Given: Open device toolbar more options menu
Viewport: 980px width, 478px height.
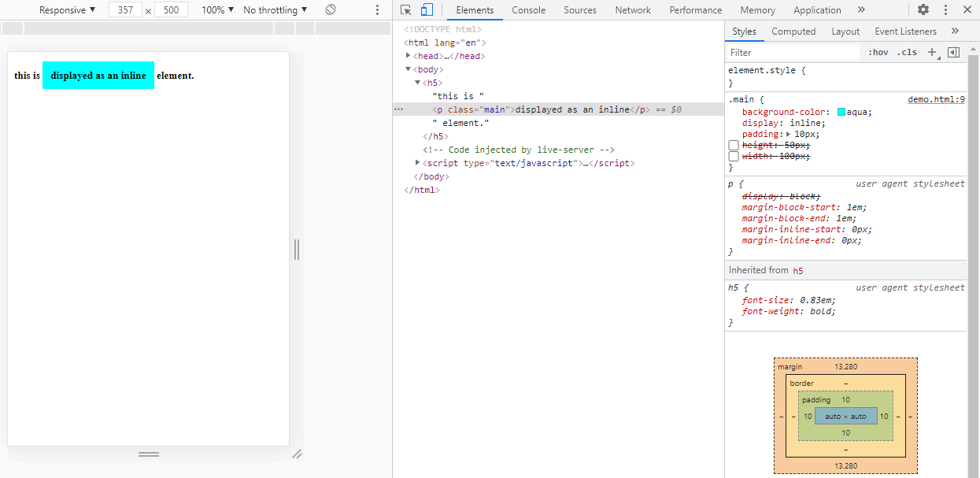Looking at the screenshot, I should tap(377, 10).
